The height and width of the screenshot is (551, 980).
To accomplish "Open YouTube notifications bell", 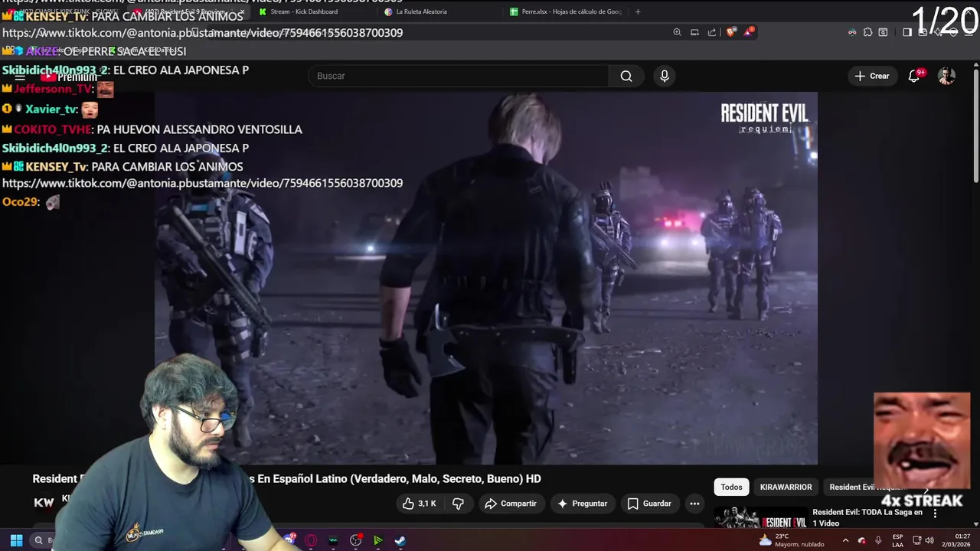I will (914, 76).
